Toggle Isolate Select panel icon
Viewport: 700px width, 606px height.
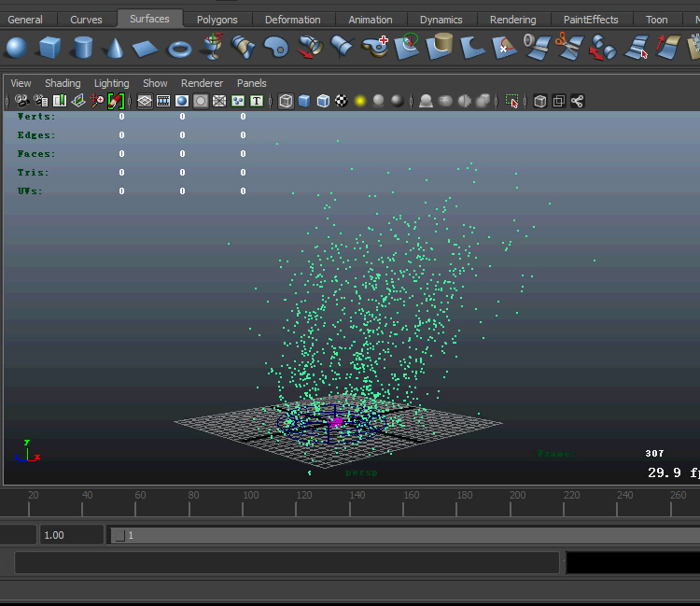click(x=512, y=102)
